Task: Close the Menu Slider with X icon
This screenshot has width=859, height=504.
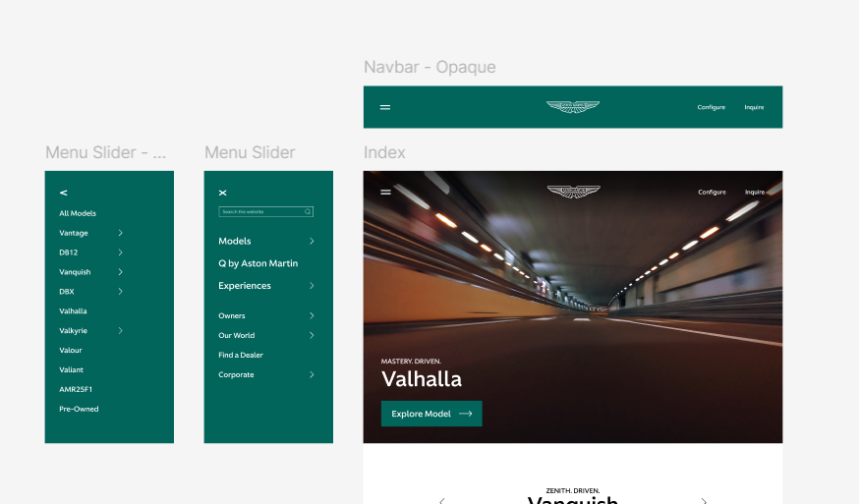Action: 222,193
